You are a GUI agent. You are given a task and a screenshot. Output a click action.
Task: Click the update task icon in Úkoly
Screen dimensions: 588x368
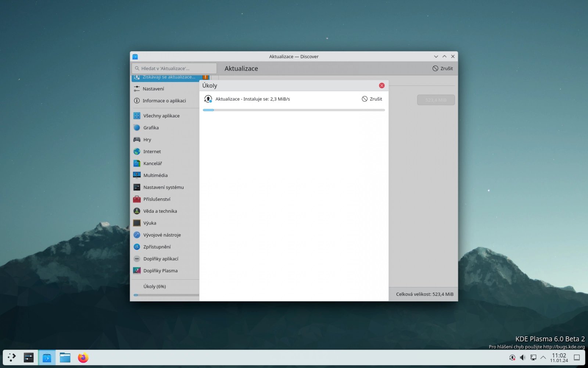pyautogui.click(x=208, y=99)
